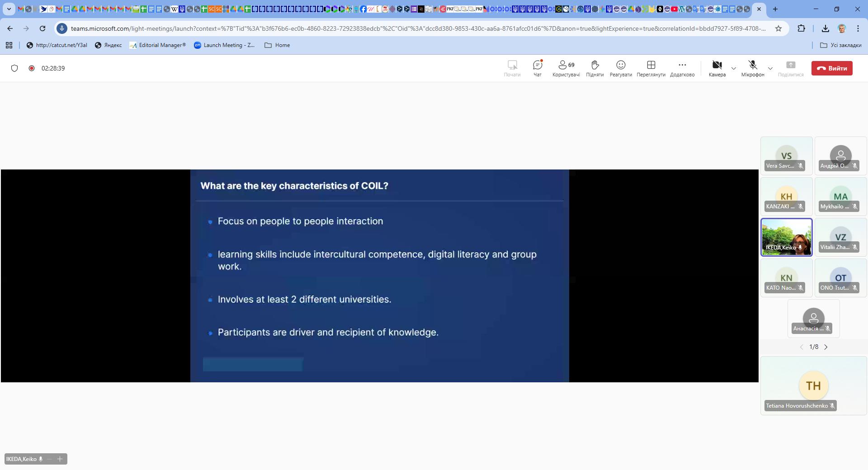Select IKEDA, Keiko video thumbnail
This screenshot has height=470, width=868.
[786, 237]
